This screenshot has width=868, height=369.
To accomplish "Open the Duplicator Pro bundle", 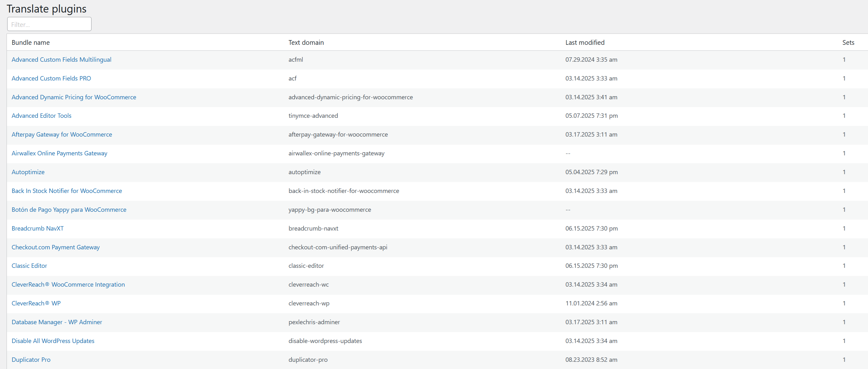I will (31, 360).
